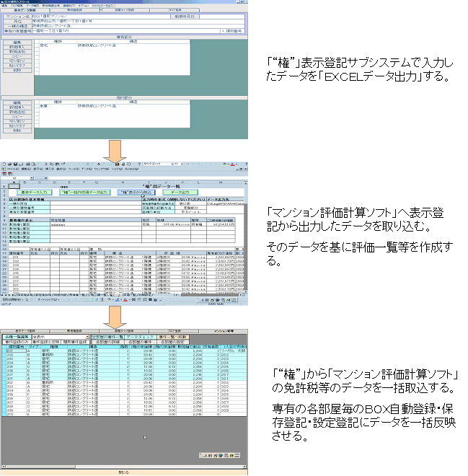Click 新規挿入 in upper 専有部分 section
The height and width of the screenshot is (476, 468).
[17, 47]
